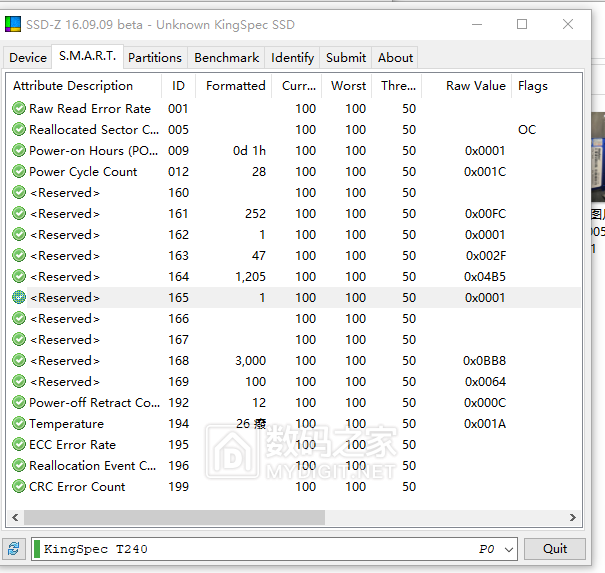
Task: Click the Power Cycle Count attribute name
Action: pyautogui.click(x=83, y=171)
